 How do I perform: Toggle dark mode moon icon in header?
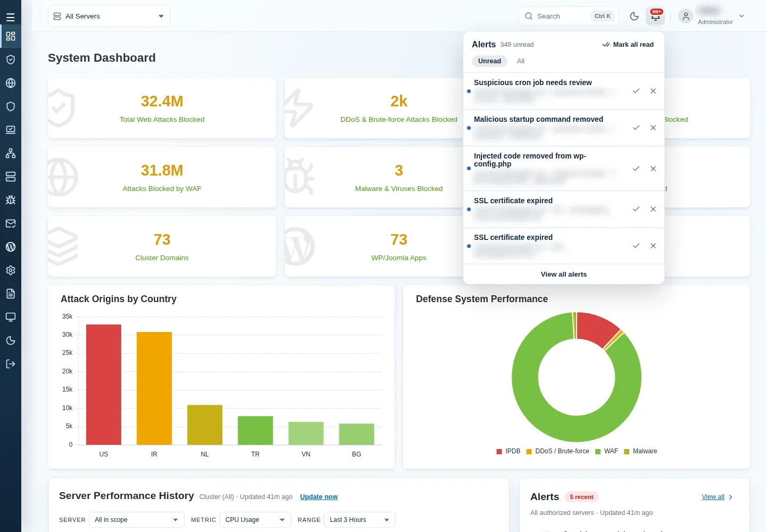click(x=634, y=16)
